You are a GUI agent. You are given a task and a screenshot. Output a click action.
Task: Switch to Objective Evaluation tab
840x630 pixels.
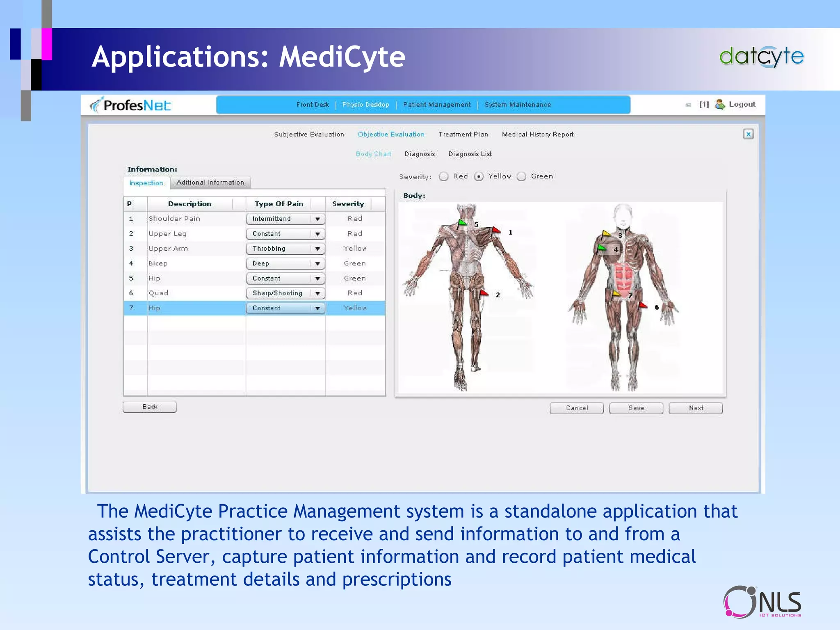pos(391,134)
